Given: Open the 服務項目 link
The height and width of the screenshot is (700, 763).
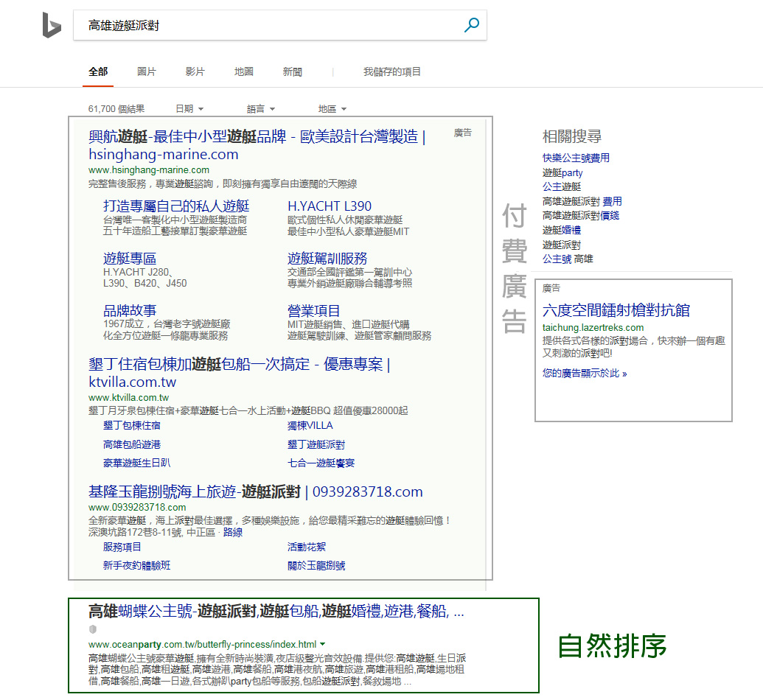Looking at the screenshot, I should point(122,547).
